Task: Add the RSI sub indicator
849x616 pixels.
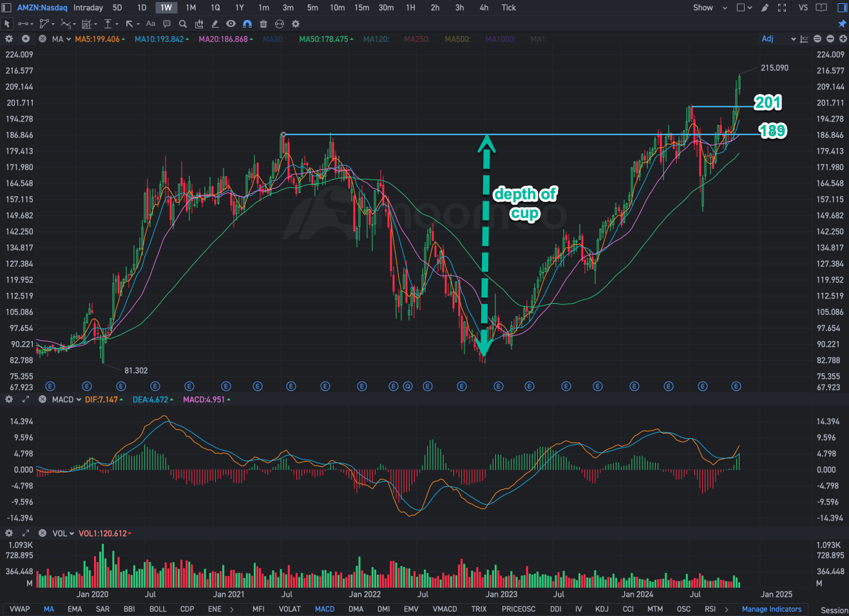Action: pos(710,609)
